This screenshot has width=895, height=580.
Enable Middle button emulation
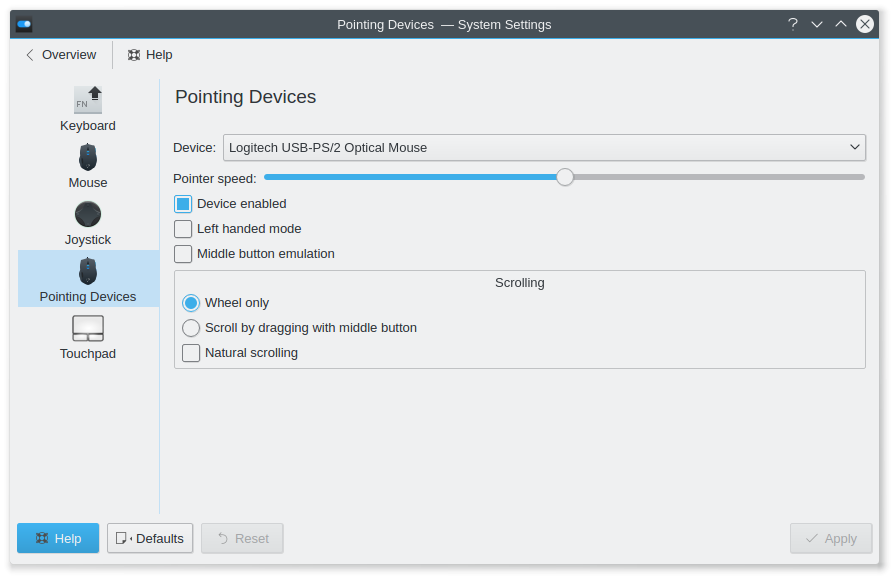(183, 254)
